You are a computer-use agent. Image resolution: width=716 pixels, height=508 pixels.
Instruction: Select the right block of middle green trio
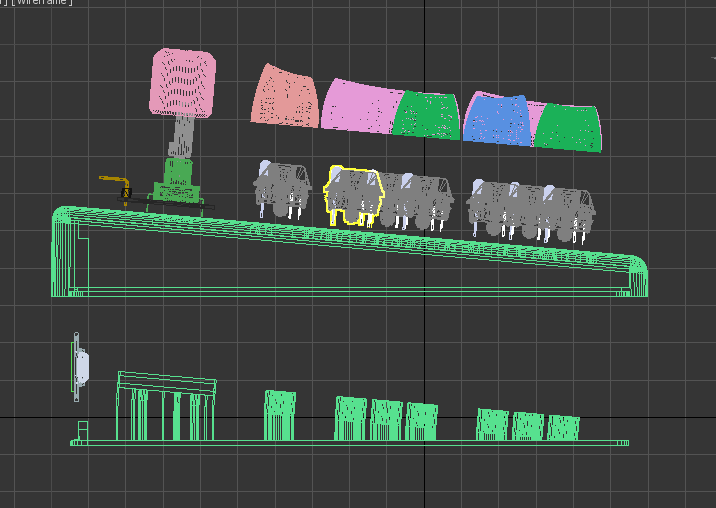pos(421,422)
